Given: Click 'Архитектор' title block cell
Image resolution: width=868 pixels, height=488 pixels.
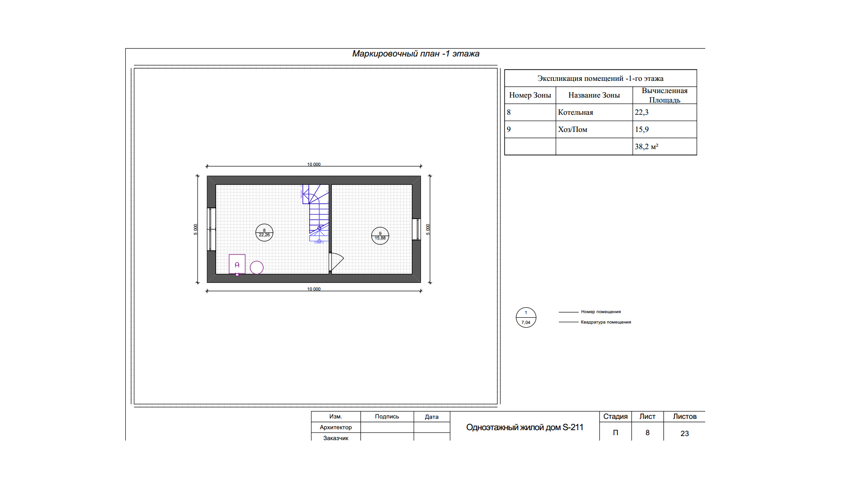Looking at the screenshot, I should [336, 427].
